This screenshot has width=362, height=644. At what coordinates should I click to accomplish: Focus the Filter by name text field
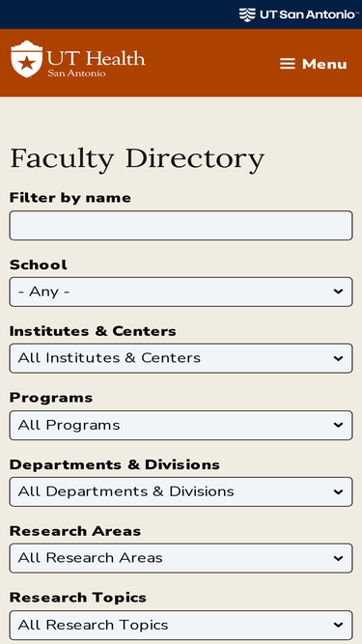pyautogui.click(x=181, y=226)
